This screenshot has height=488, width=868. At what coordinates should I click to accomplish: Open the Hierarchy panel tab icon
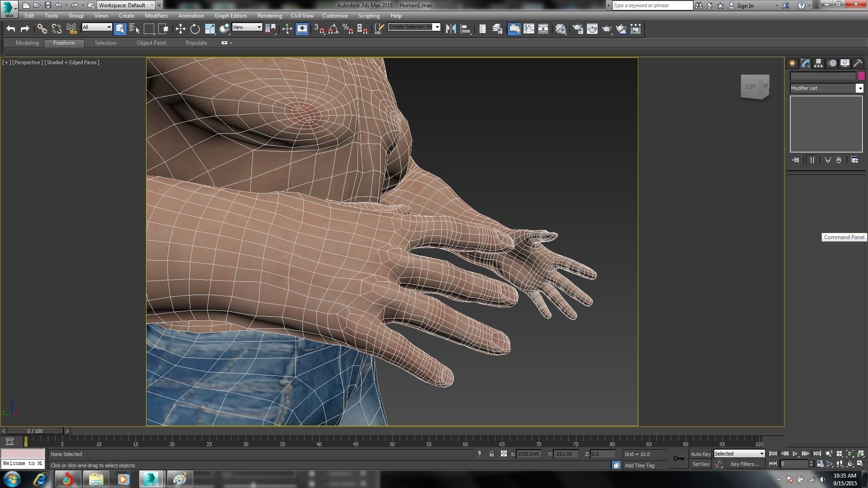[818, 63]
